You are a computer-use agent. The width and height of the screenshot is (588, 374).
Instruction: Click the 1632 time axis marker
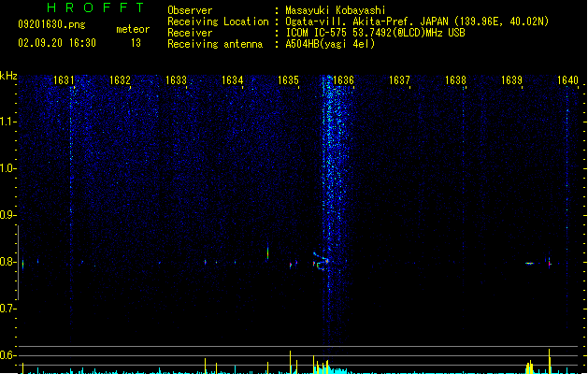(x=120, y=80)
